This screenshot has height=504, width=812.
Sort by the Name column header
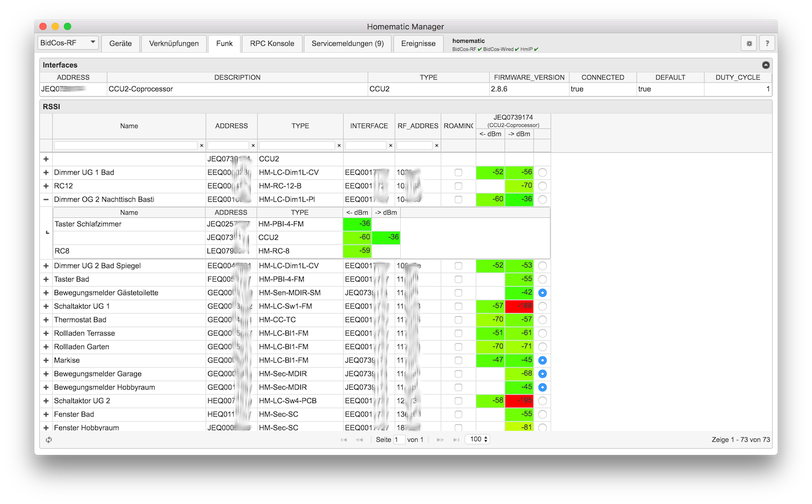coord(129,126)
